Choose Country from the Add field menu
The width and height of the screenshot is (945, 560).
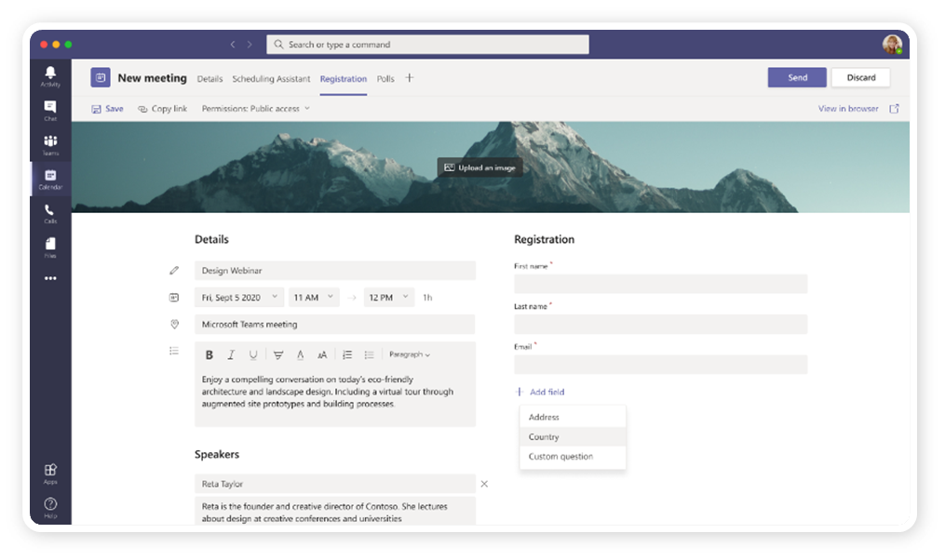tap(573, 437)
